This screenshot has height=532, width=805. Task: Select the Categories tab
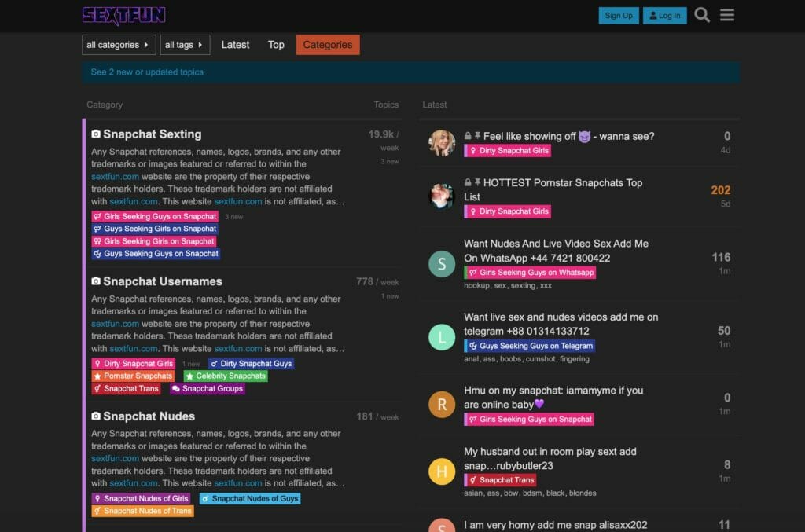[328, 45]
